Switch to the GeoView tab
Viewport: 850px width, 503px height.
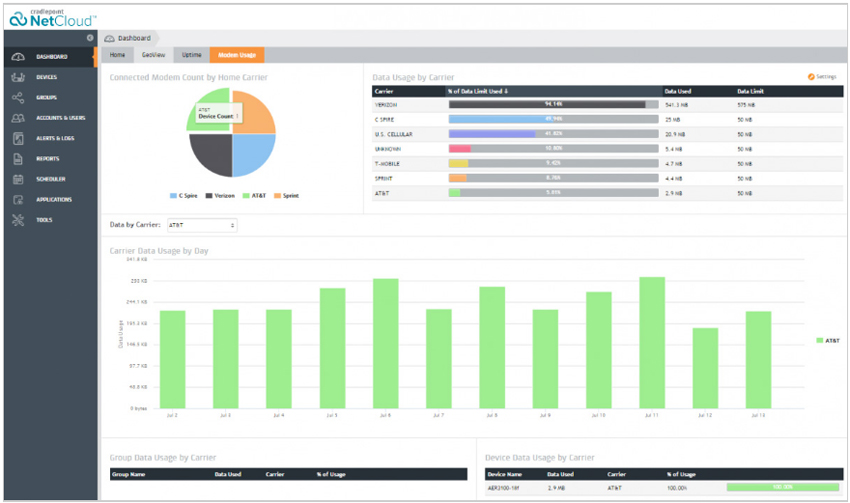(153, 55)
